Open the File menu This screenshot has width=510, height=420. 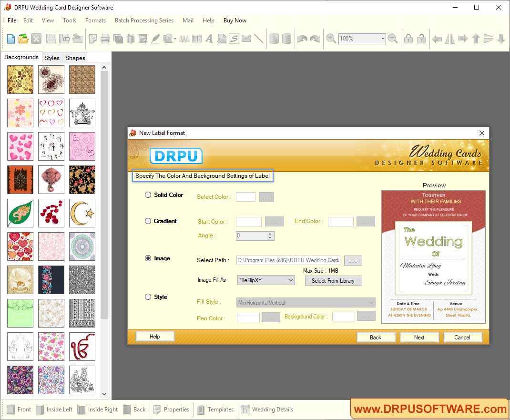12,20
